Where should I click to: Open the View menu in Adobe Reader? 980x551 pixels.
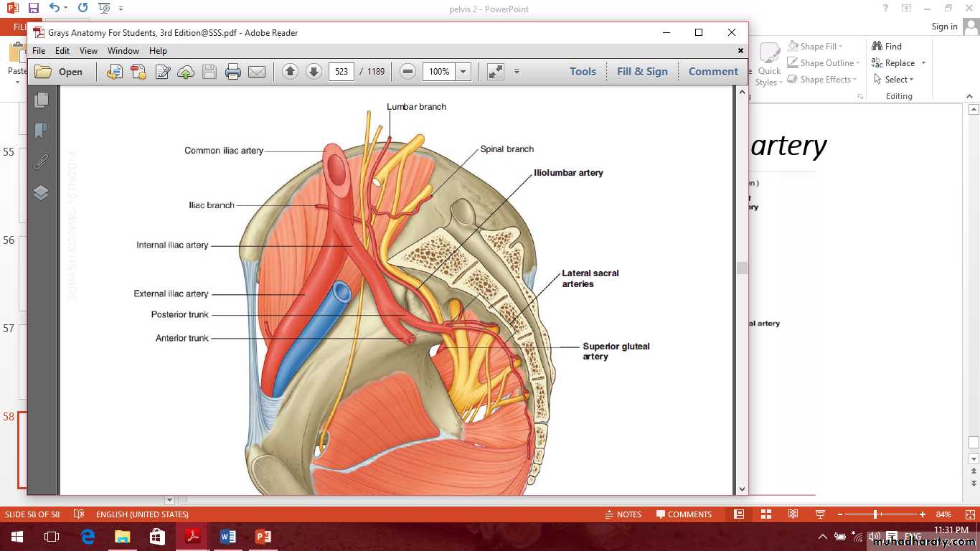point(88,51)
